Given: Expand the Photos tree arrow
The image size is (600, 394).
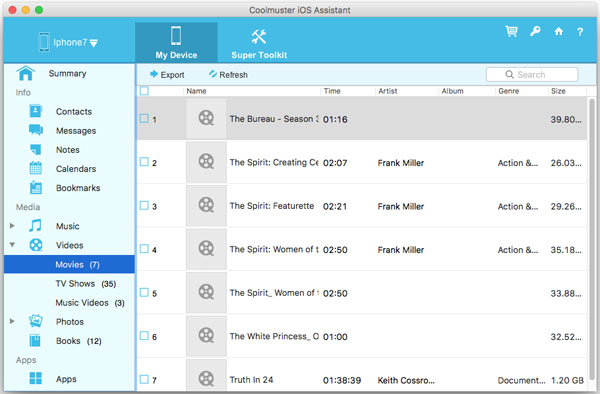Looking at the screenshot, I should [12, 321].
